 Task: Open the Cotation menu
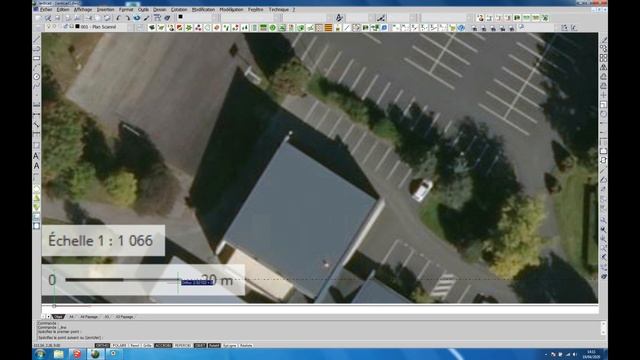point(179,9)
